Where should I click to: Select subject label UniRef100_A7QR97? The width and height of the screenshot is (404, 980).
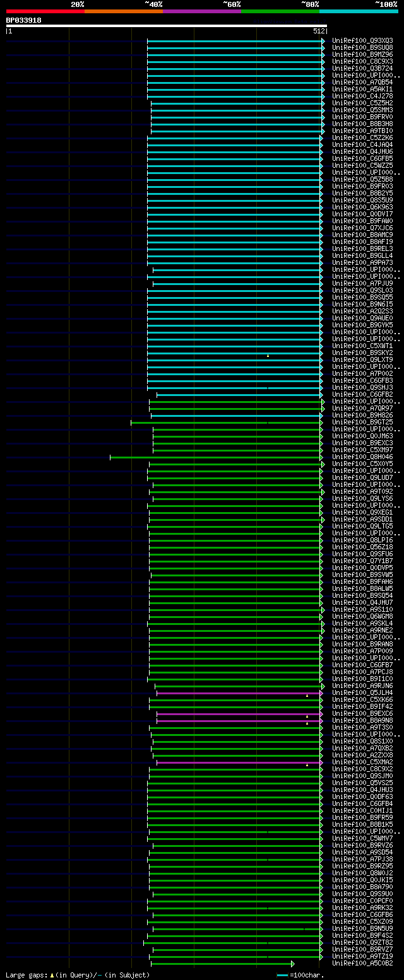pos(362,408)
